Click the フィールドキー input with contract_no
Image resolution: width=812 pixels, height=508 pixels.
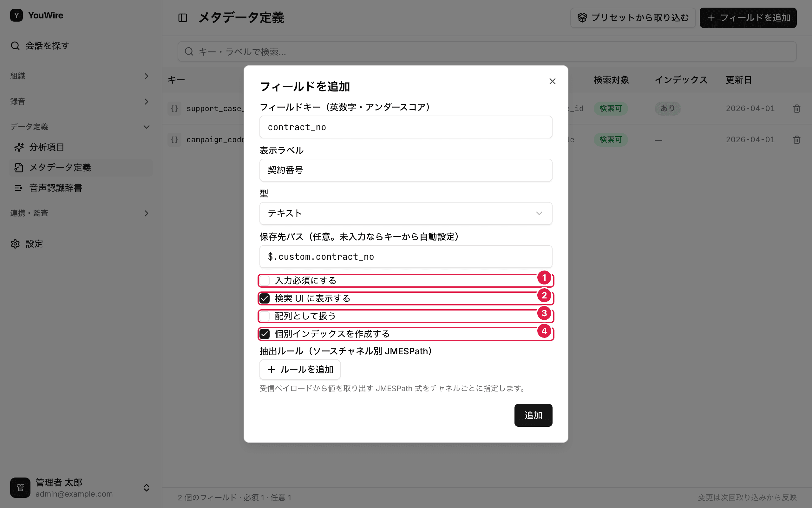[x=406, y=127]
